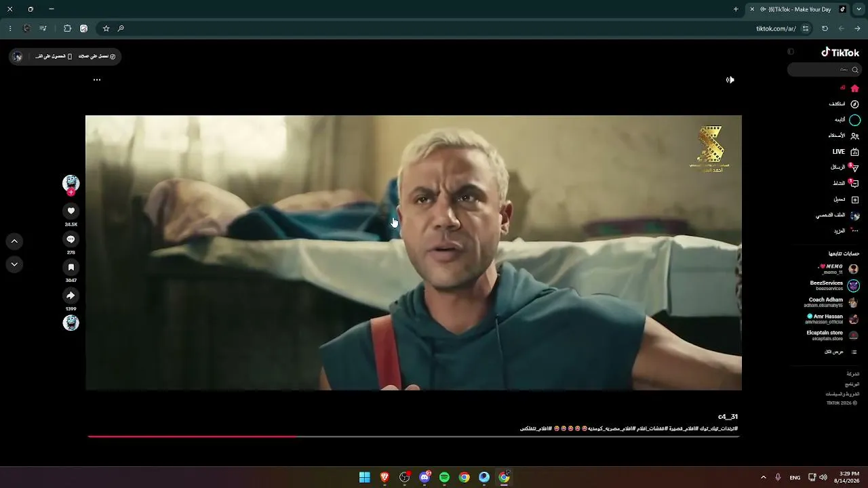Close the TikTok browser tab

pos(751,9)
